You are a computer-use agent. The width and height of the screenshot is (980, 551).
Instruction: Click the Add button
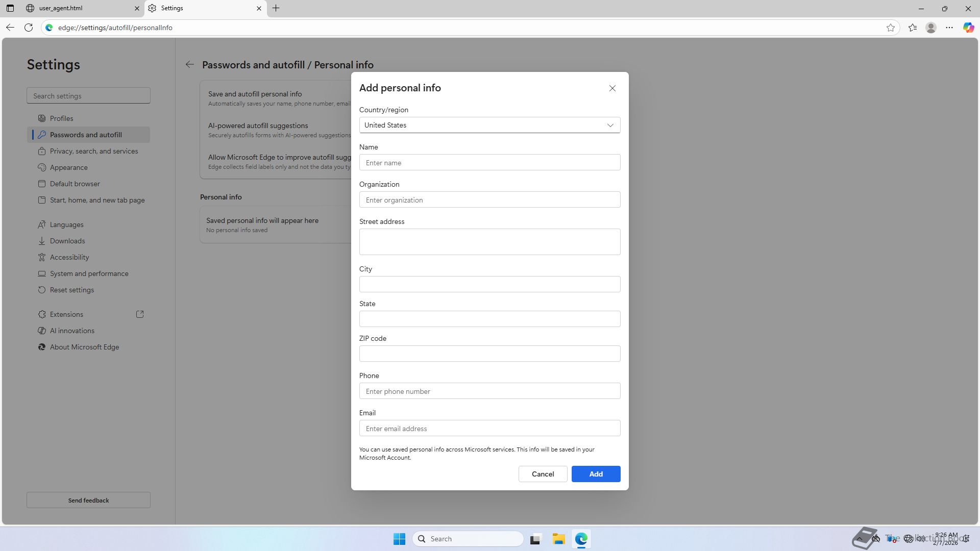(596, 474)
